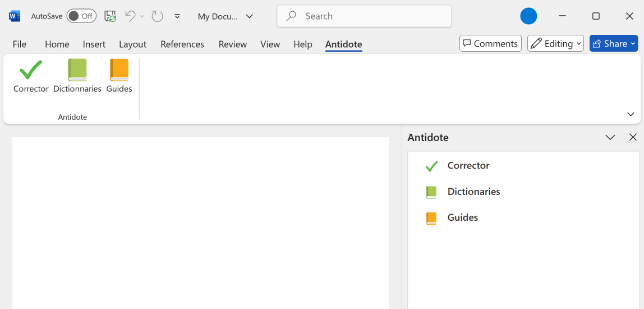The width and height of the screenshot is (644, 309).
Task: Collapse the ribbon display options arrow
Action: tap(631, 115)
